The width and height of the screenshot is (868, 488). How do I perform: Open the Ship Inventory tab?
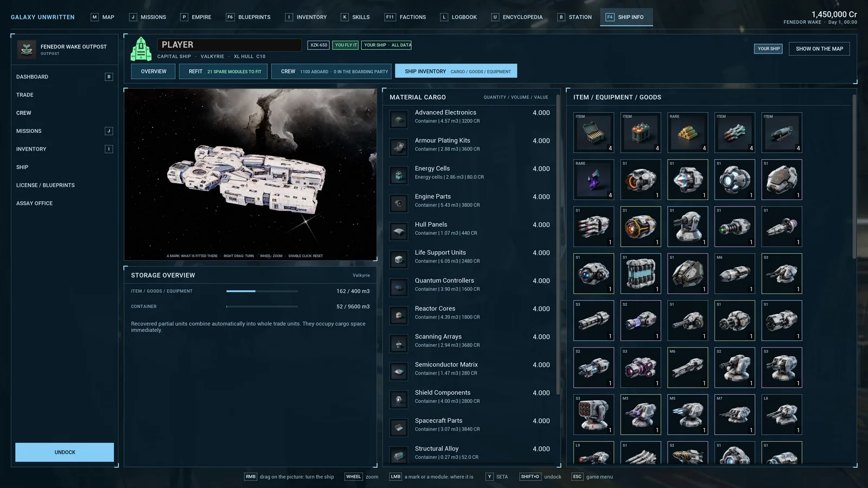click(x=456, y=72)
